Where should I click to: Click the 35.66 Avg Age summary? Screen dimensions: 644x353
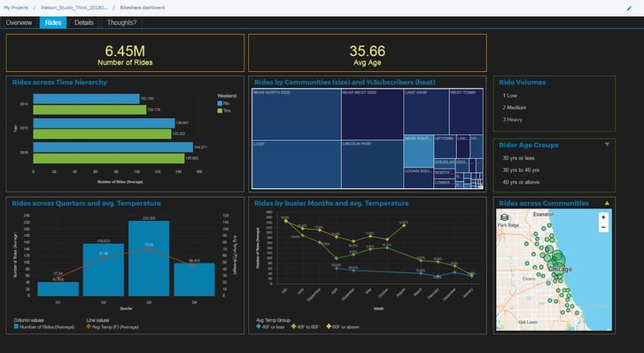[x=368, y=53]
